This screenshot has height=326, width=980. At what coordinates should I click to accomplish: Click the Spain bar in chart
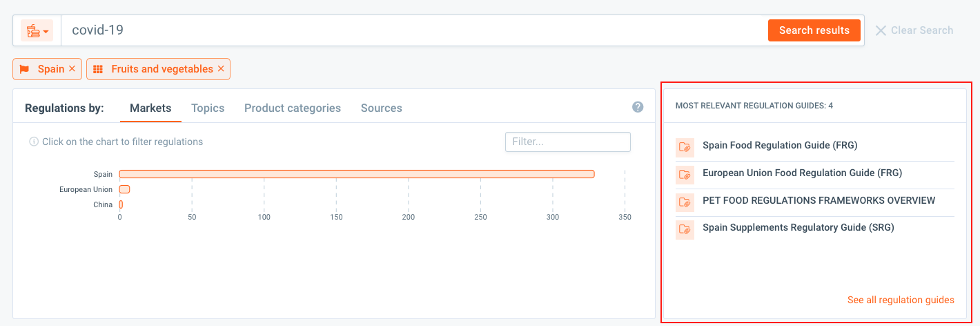357,174
